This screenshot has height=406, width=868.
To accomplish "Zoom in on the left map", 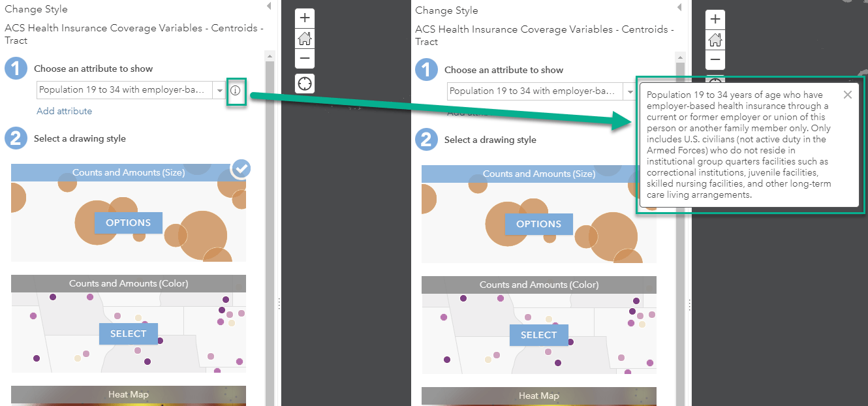I will [304, 18].
